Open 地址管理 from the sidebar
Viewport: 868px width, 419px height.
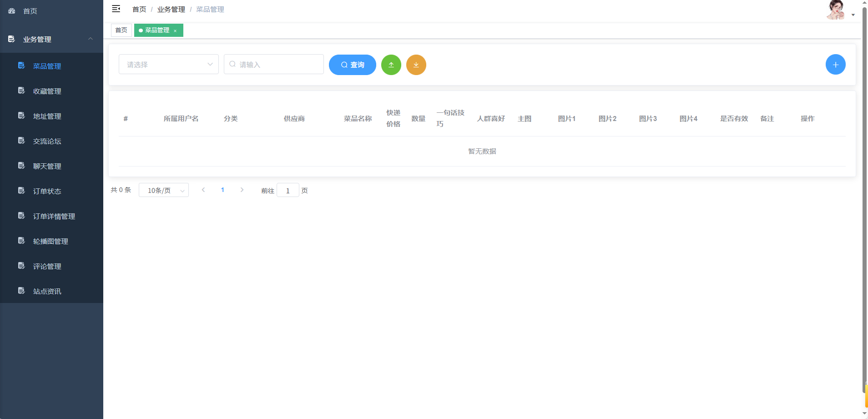click(x=47, y=116)
